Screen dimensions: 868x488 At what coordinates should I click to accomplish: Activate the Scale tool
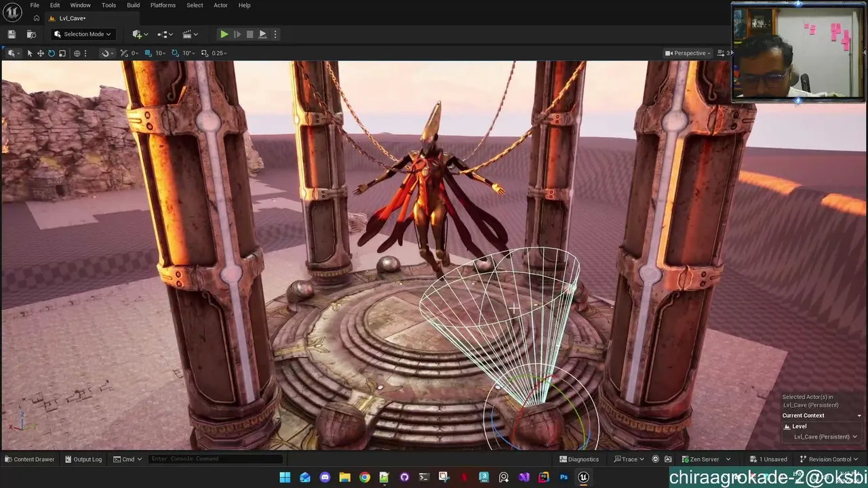pyautogui.click(x=62, y=53)
